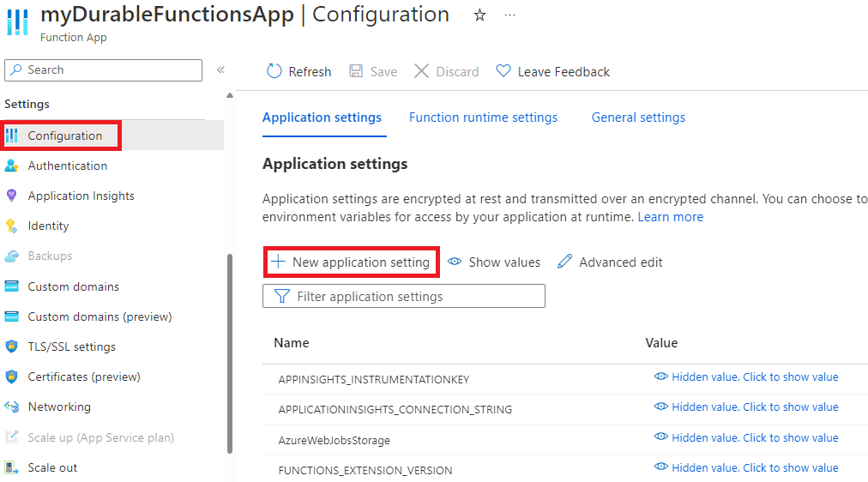The height and width of the screenshot is (482, 868).
Task: Open the Authentication sidebar icon
Action: point(12,166)
